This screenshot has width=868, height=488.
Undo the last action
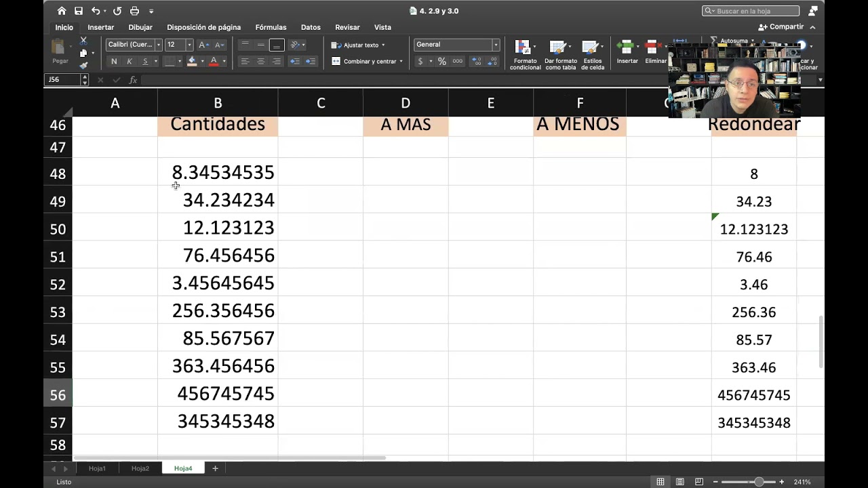point(96,11)
